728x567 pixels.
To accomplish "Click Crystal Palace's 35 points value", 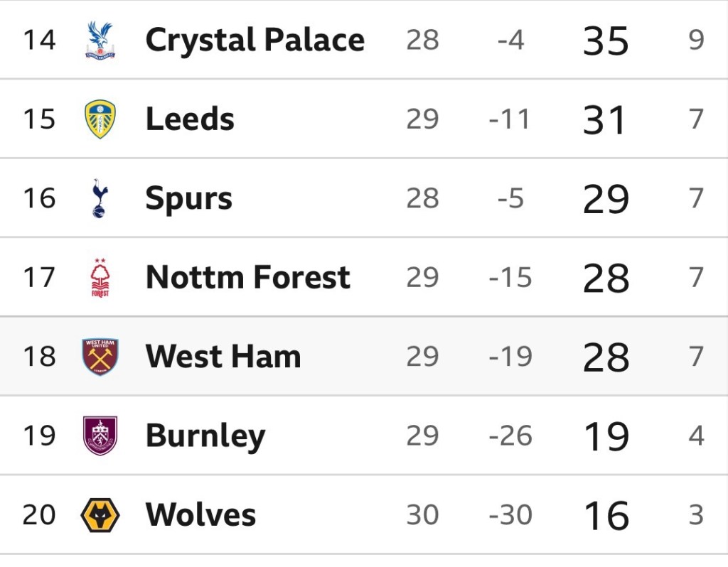I will pyautogui.click(x=606, y=41).
